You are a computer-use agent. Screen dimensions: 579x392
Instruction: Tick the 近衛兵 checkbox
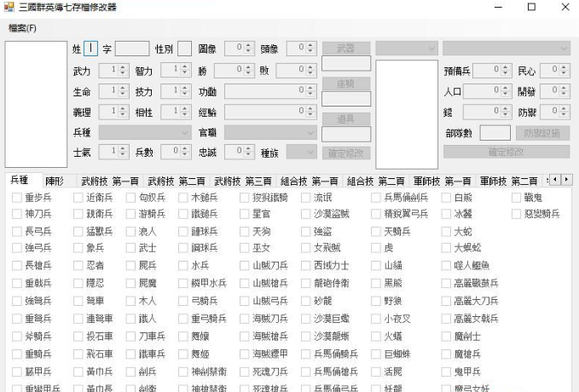pyautogui.click(x=78, y=198)
